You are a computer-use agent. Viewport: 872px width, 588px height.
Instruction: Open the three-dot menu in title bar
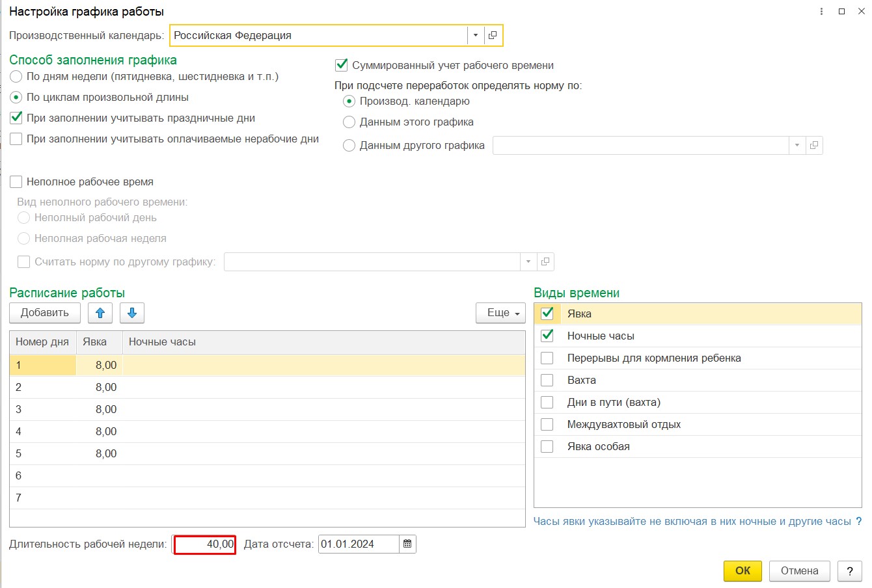tap(822, 12)
